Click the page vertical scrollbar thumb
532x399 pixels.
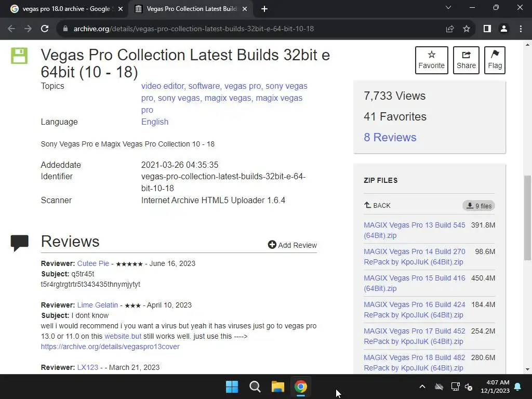(528, 218)
